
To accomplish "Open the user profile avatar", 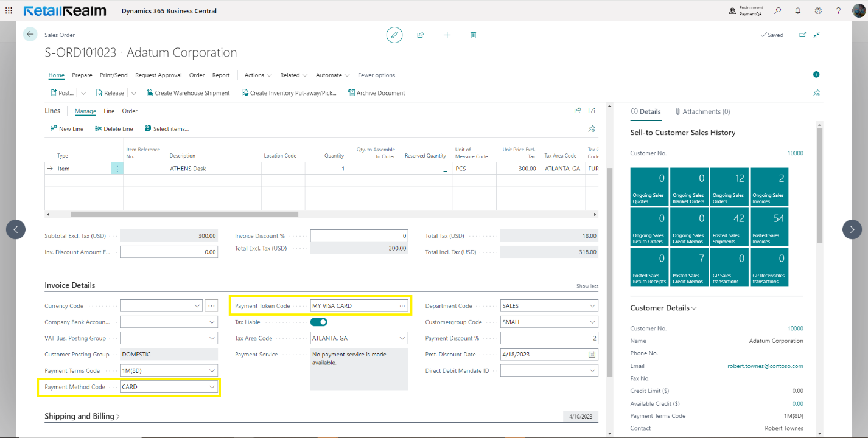I will (858, 11).
